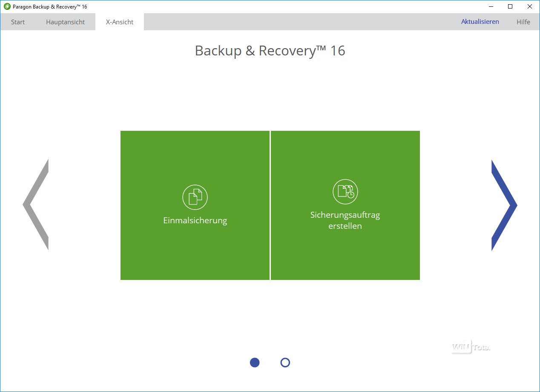Close the Paragon Backup & Recovery window
The width and height of the screenshot is (540, 392).
point(530,6)
